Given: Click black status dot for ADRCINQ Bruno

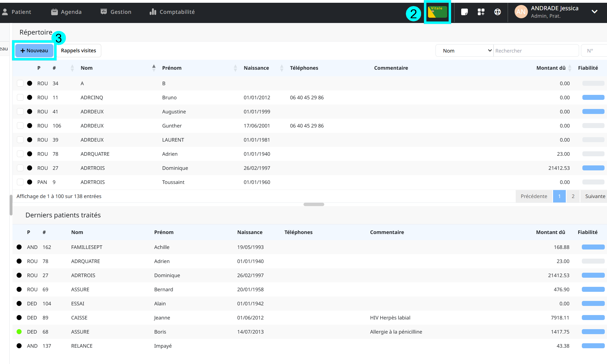Looking at the screenshot, I should click(x=30, y=97).
